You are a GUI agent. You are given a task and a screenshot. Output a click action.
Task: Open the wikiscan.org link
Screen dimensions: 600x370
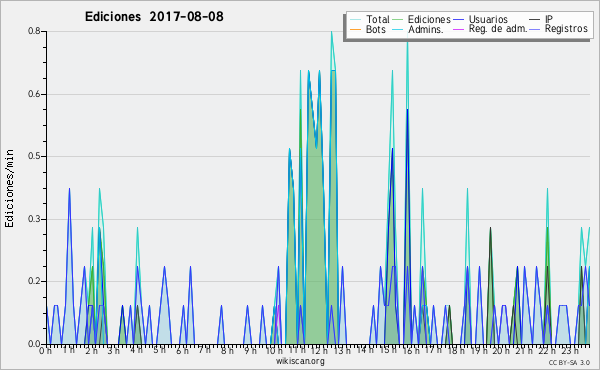pos(300,361)
